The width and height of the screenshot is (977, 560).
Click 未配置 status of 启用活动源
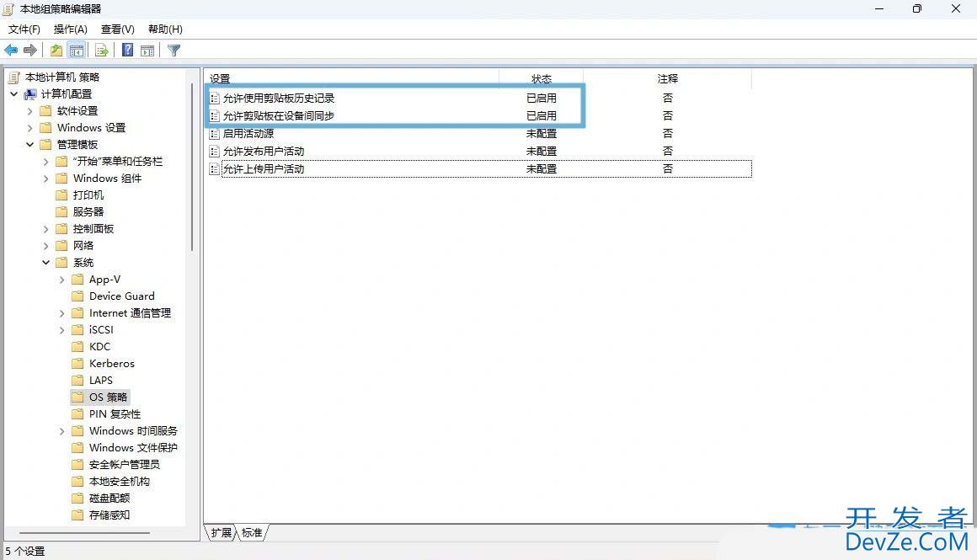point(542,133)
